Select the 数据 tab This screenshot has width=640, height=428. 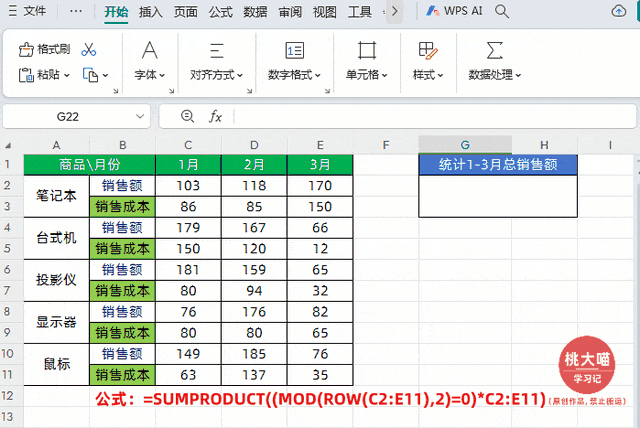pyautogui.click(x=255, y=11)
